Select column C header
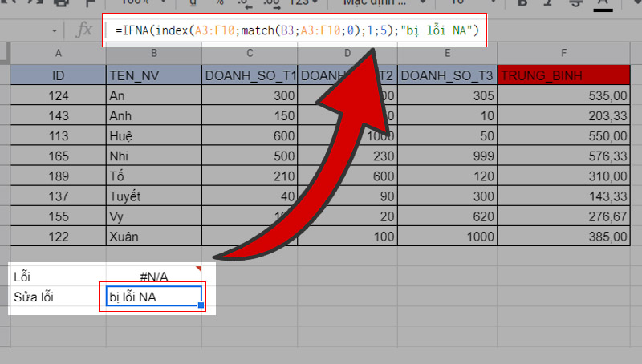This screenshot has width=642, height=364. pyautogui.click(x=250, y=54)
